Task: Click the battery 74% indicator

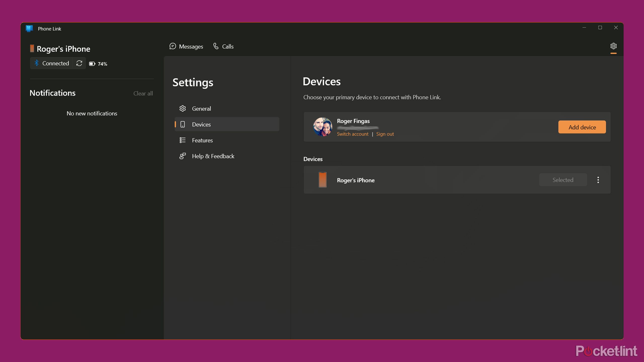Action: (98, 64)
